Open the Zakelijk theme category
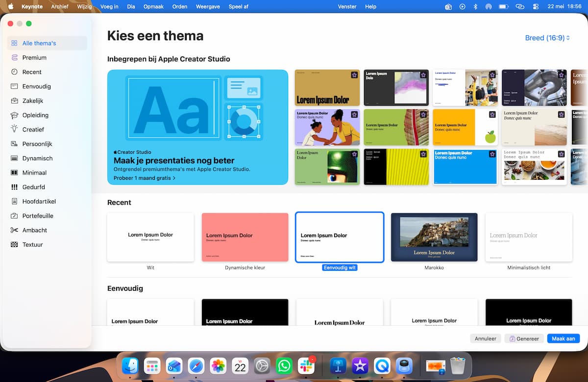The height and width of the screenshot is (382, 588). [47, 101]
